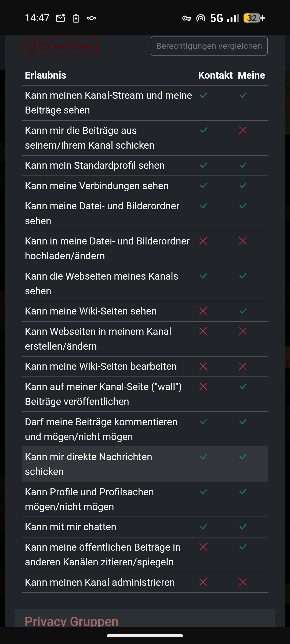Tap Meine check icon for Wiki-Seiten sehen
Image resolution: width=290 pixels, height=644 pixels.
point(243,311)
